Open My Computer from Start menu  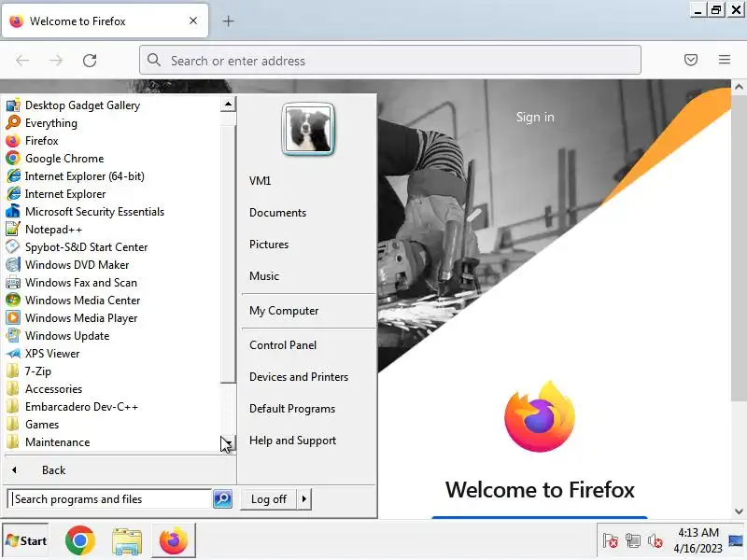[284, 311]
